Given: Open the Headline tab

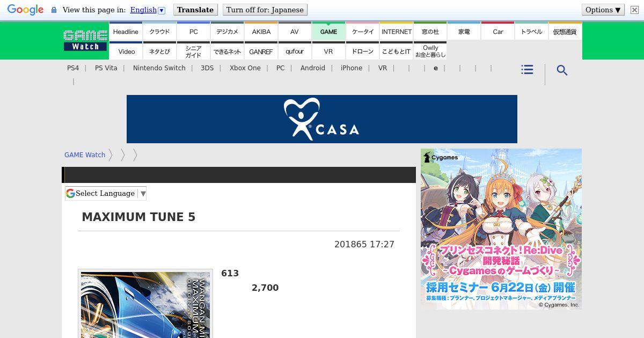Looking at the screenshot, I should click(x=126, y=32).
